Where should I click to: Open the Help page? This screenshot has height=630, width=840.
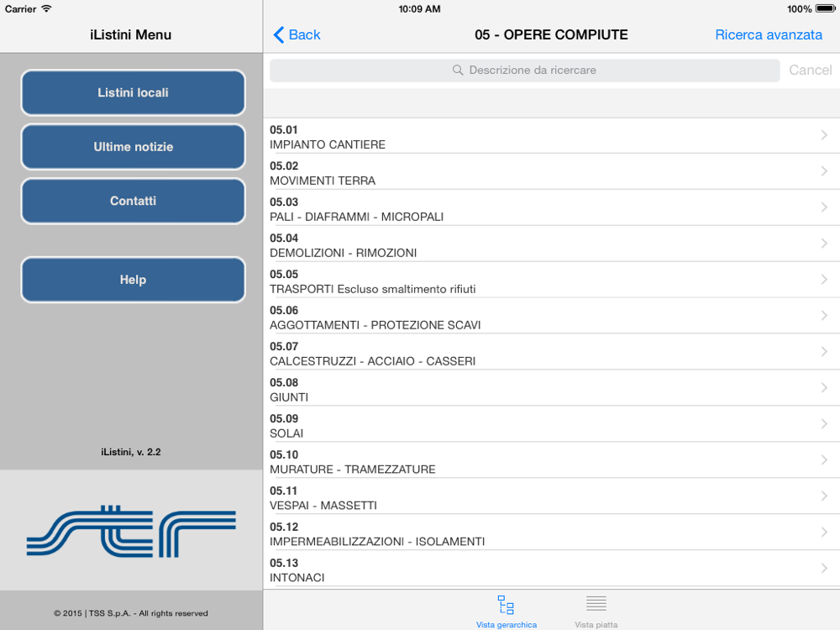click(133, 280)
